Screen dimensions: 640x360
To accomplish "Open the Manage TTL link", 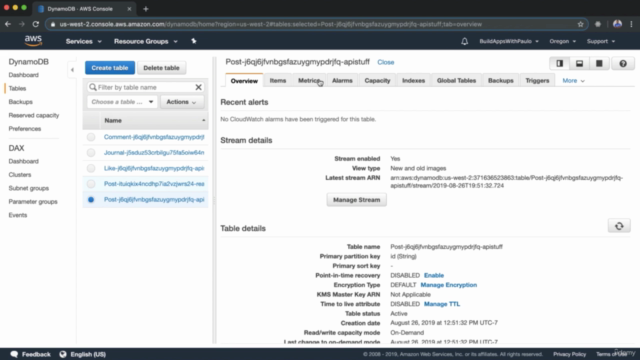I will click(x=442, y=304).
